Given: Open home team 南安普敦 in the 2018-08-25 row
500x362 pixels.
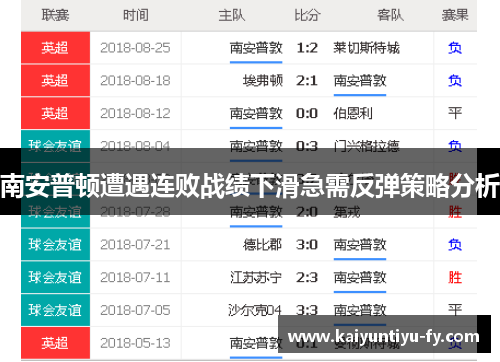Looking at the screenshot, I should tap(256, 48).
